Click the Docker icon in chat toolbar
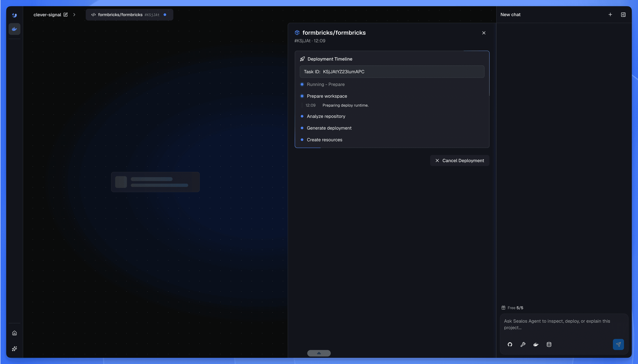This screenshot has height=364, width=638. (536, 345)
